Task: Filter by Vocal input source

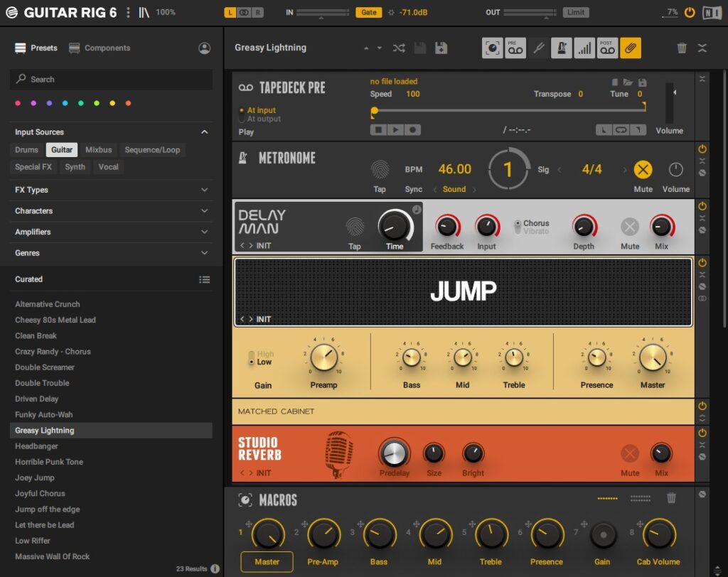Action: (x=108, y=167)
